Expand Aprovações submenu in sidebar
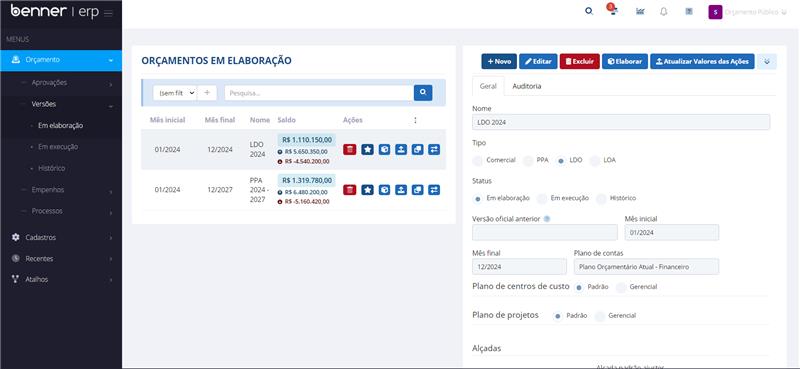 pyautogui.click(x=61, y=82)
